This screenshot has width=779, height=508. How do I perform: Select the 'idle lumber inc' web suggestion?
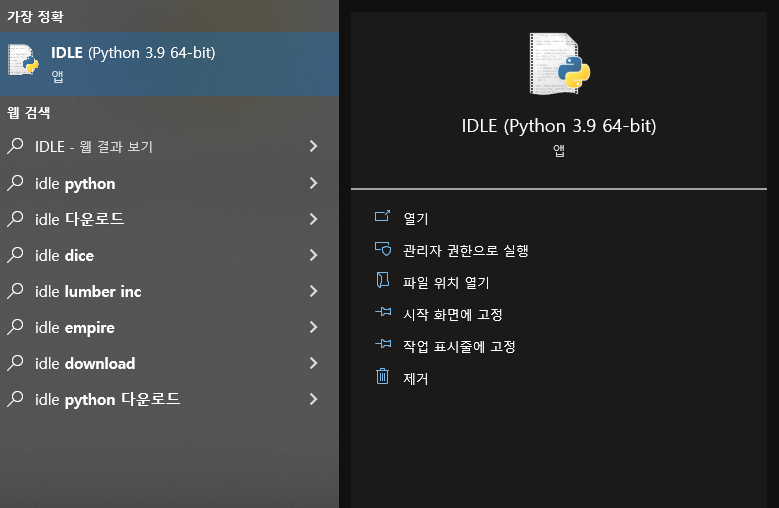pyautogui.click(x=169, y=290)
